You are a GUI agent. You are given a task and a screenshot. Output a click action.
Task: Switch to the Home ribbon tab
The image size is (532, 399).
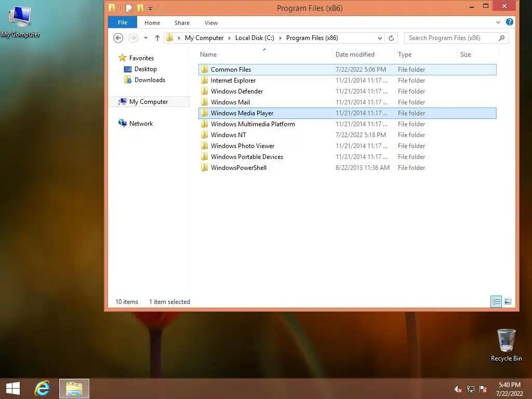click(x=152, y=23)
